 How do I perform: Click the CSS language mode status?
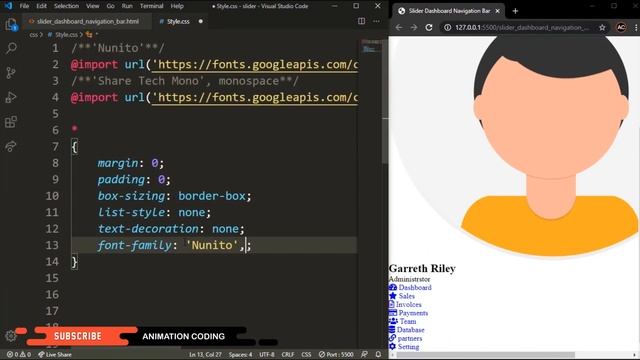point(306,354)
